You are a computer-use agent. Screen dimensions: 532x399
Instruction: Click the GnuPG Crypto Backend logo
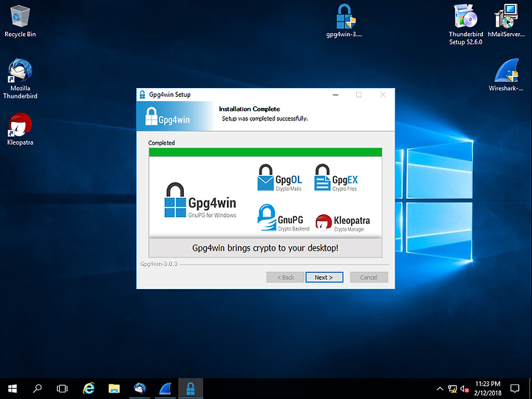(x=284, y=218)
